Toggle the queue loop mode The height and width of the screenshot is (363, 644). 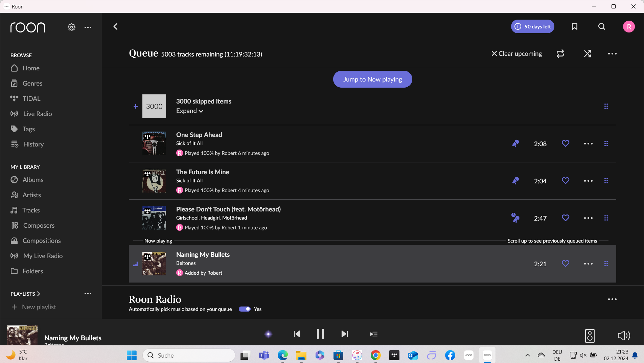(x=560, y=53)
